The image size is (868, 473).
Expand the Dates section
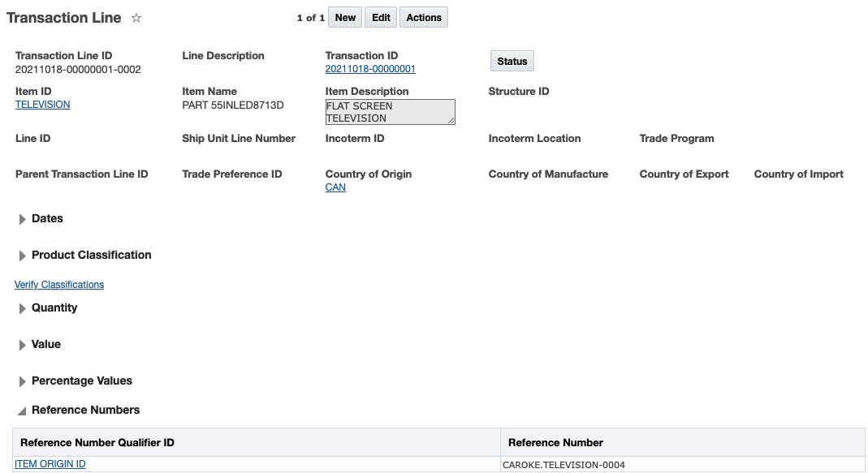pyautogui.click(x=23, y=219)
